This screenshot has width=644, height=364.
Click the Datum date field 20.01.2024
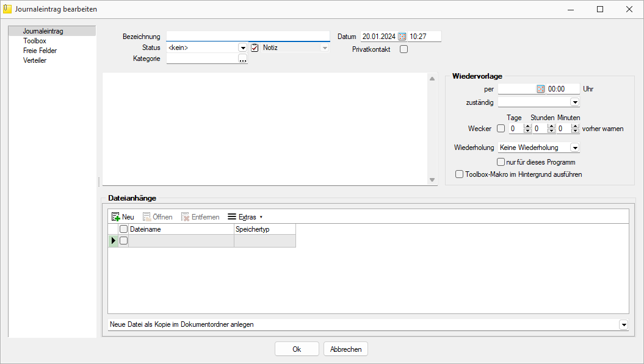tap(379, 37)
